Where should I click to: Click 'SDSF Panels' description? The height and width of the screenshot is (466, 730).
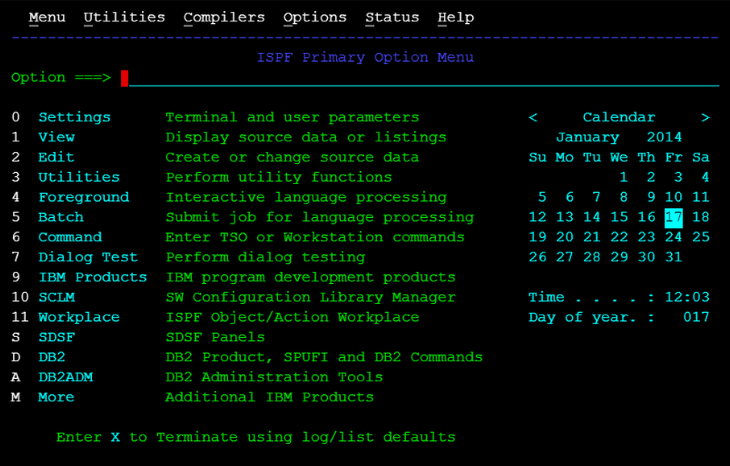[215, 338]
